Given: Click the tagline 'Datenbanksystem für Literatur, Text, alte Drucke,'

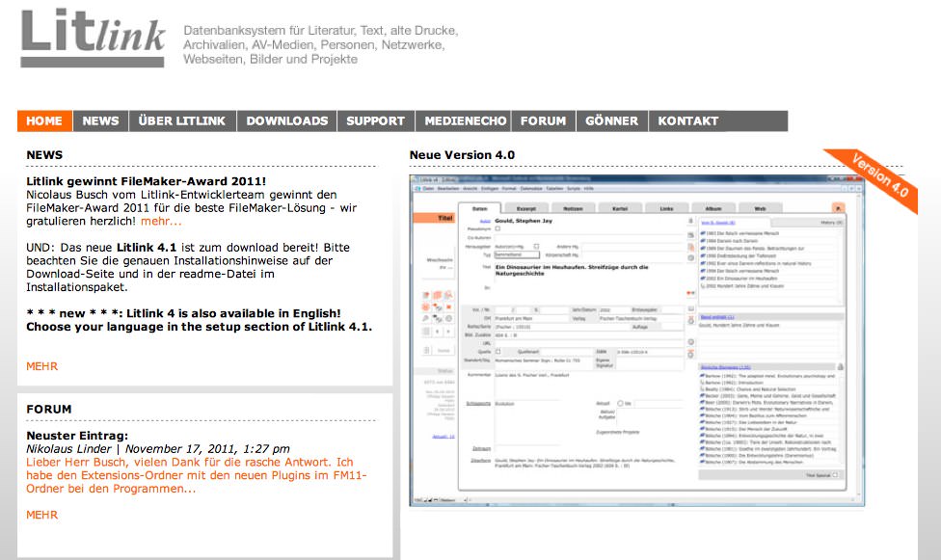Looking at the screenshot, I should (x=320, y=30).
